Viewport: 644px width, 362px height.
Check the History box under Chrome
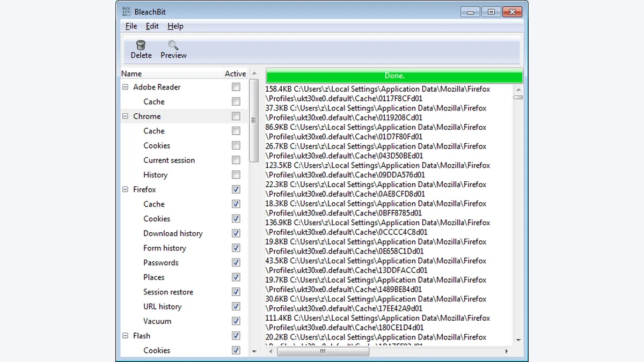(236, 175)
